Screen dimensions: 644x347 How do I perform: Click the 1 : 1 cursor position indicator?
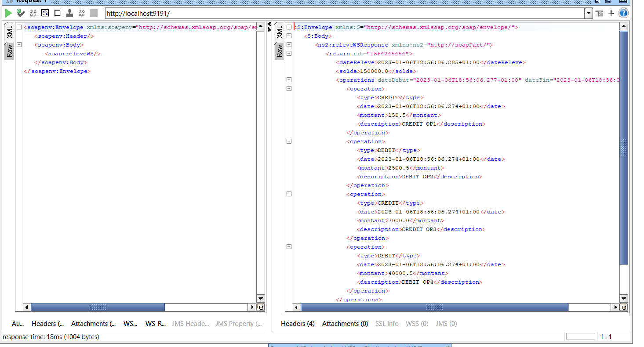(x=606, y=337)
